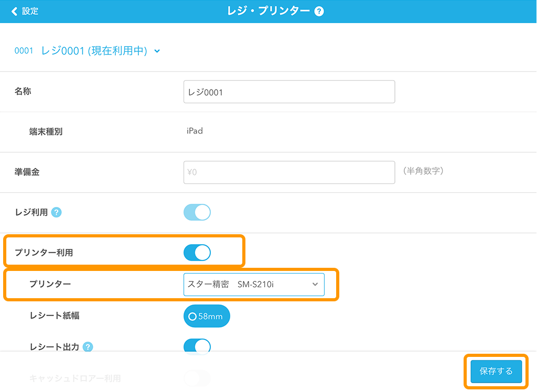Open the プリンター model dropdown

[254, 285]
